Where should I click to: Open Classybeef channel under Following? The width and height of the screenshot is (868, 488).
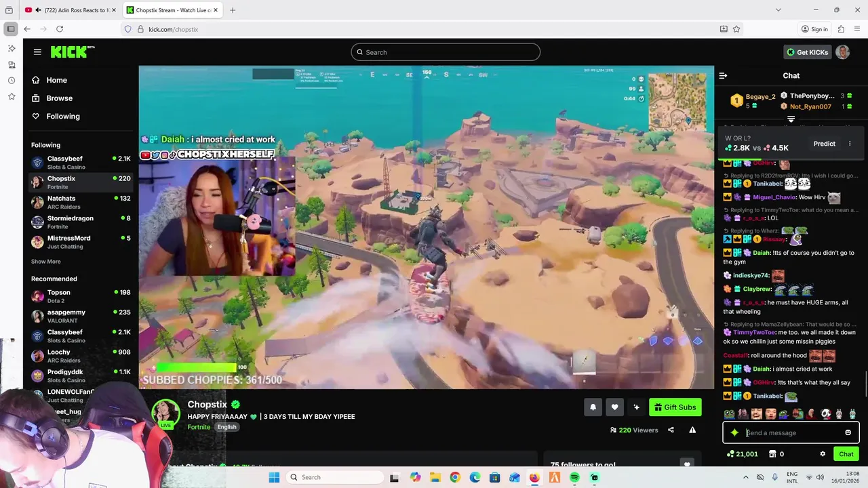(x=81, y=163)
